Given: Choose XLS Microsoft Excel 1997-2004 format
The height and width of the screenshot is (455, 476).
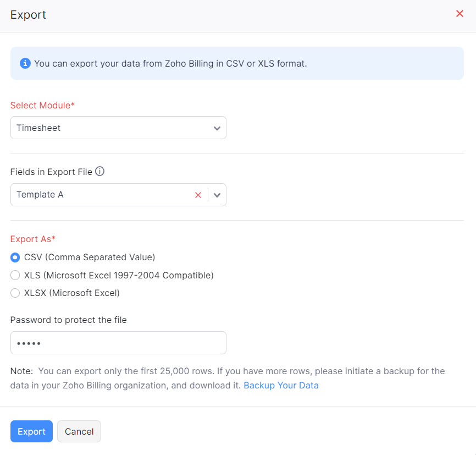Looking at the screenshot, I should (15, 275).
